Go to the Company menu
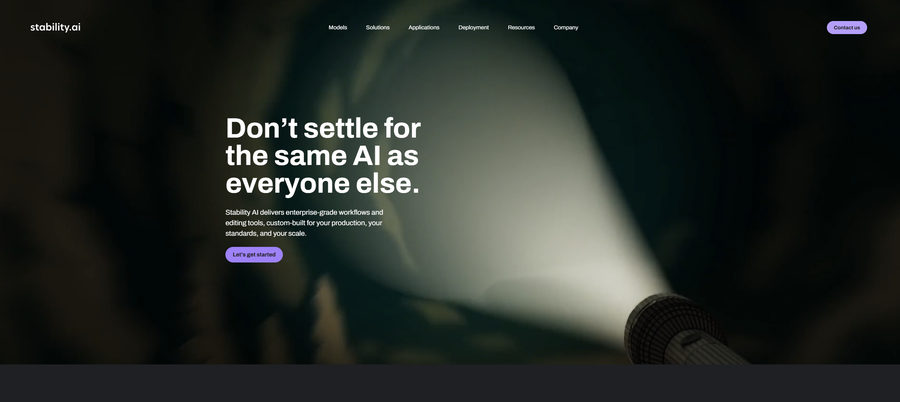 tap(566, 28)
